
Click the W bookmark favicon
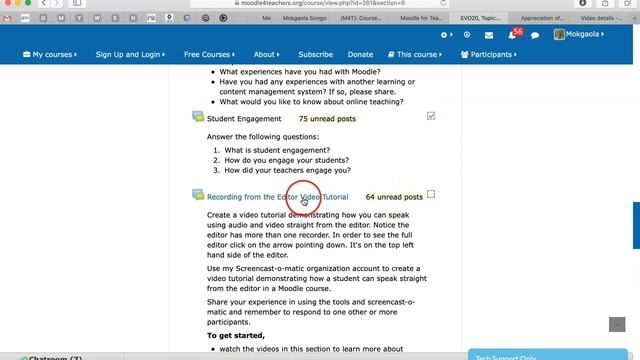[97, 18]
